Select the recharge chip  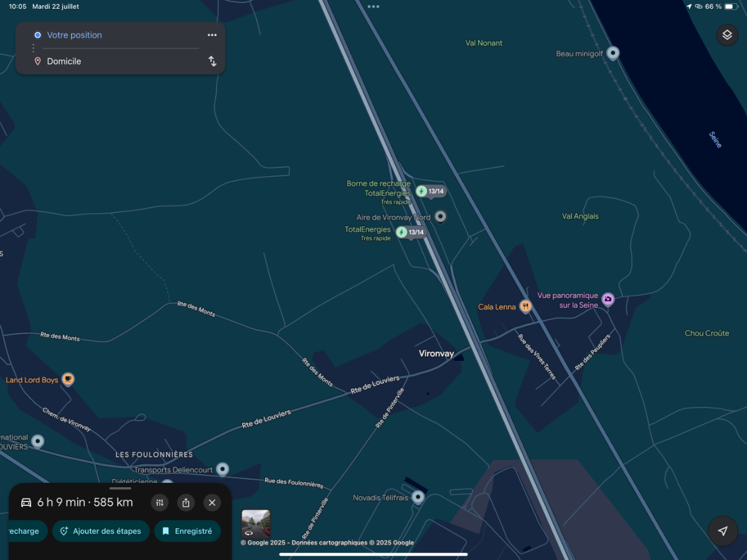[x=25, y=531]
